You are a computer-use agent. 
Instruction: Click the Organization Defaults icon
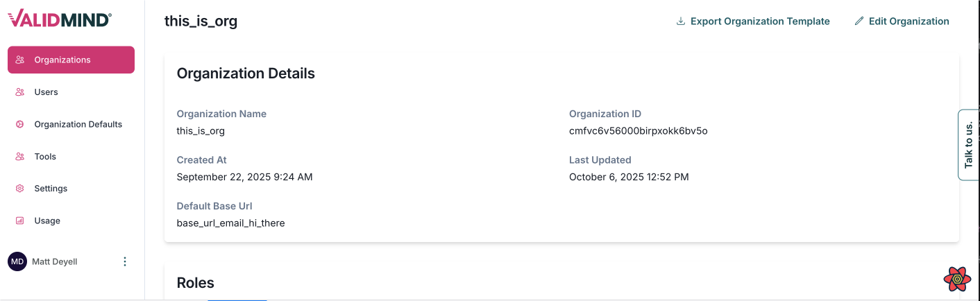pyautogui.click(x=20, y=124)
